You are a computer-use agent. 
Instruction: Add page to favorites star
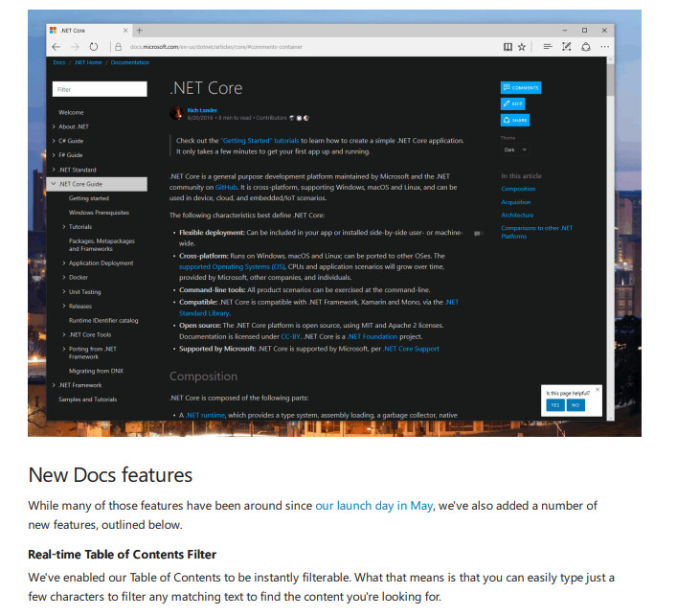pyautogui.click(x=522, y=47)
